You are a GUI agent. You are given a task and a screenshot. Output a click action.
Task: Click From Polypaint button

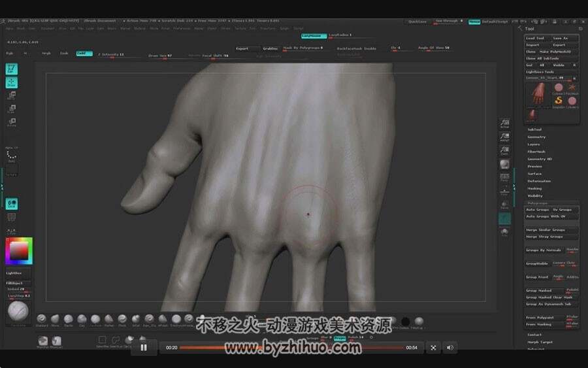tap(544, 318)
